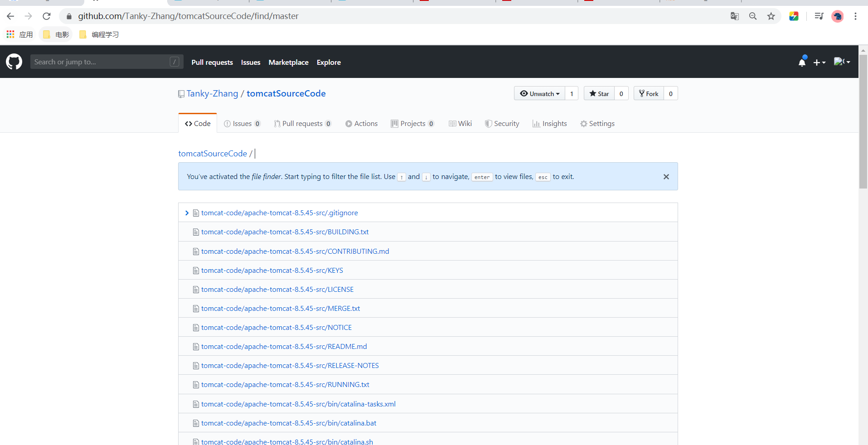The height and width of the screenshot is (445, 868).
Task: Dismiss the file finder tip banner
Action: tap(666, 177)
